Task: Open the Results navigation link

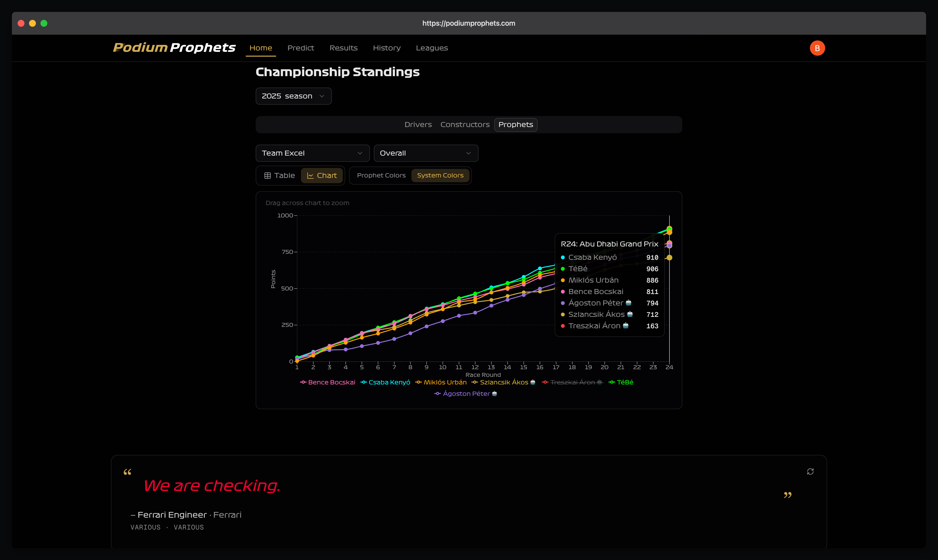Action: [x=343, y=48]
